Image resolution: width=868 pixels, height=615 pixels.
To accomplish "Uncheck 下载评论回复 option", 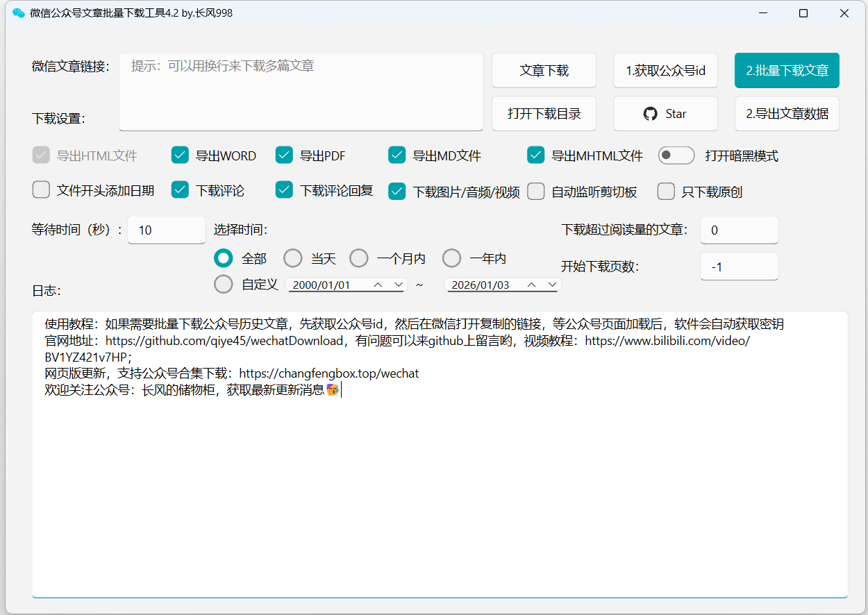I will tap(283, 192).
